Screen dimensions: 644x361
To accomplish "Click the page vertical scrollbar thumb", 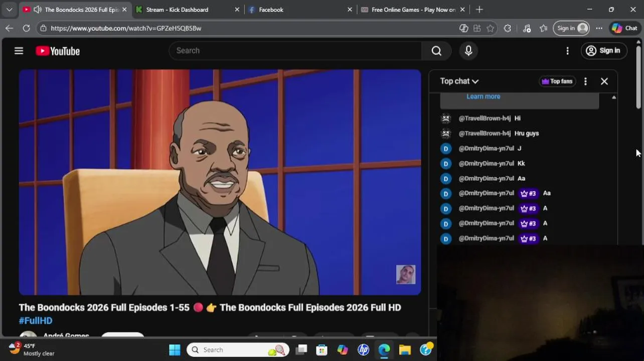I will click(638, 77).
